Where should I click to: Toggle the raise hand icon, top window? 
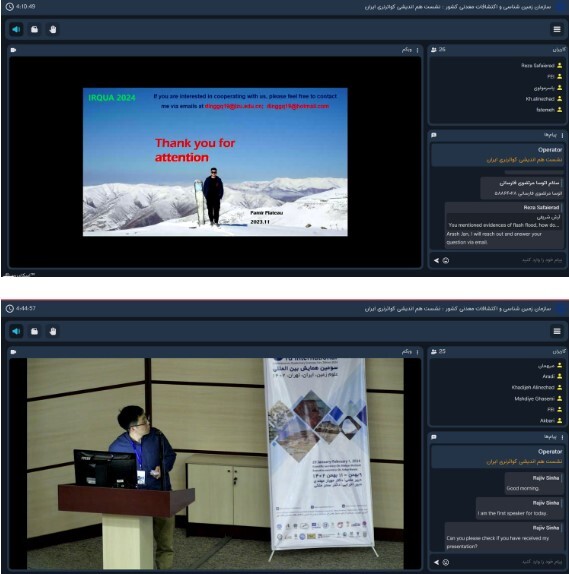click(x=53, y=29)
